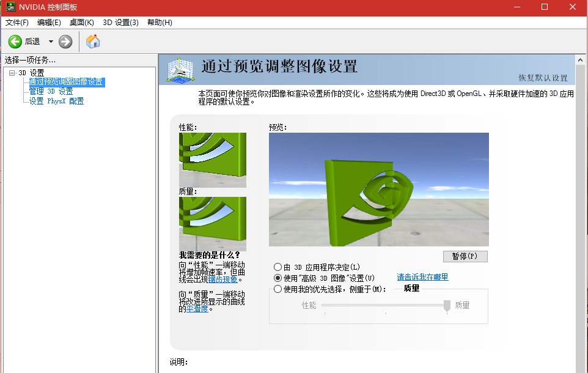This screenshot has height=373, width=588.
Task: Go to the Home page icon
Action: pyautogui.click(x=93, y=42)
